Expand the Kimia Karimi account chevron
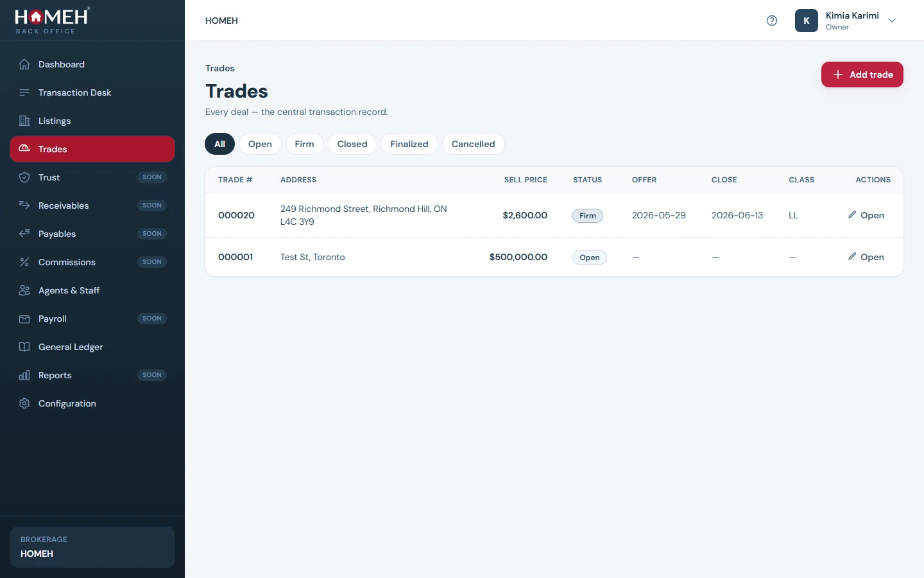 click(x=892, y=21)
